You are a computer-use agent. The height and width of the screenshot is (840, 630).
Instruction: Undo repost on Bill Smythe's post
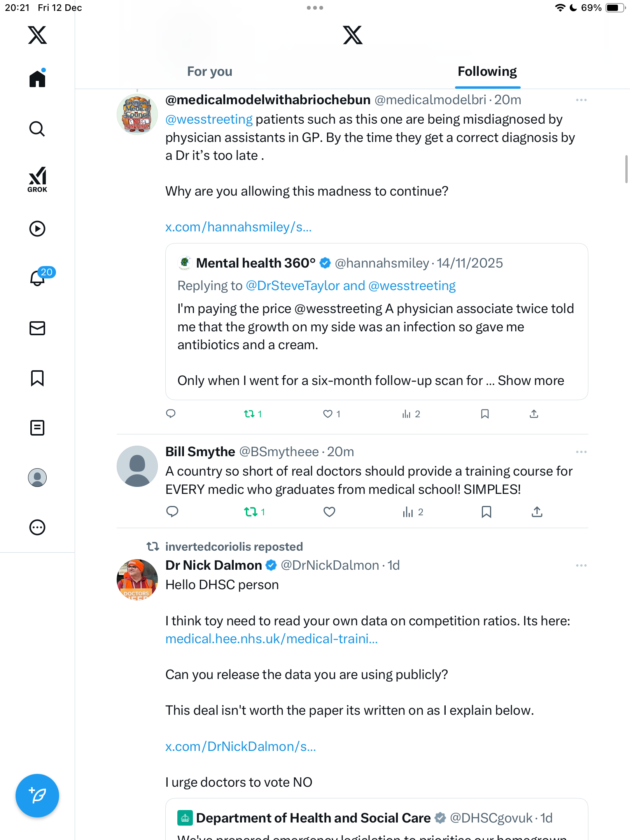251,512
